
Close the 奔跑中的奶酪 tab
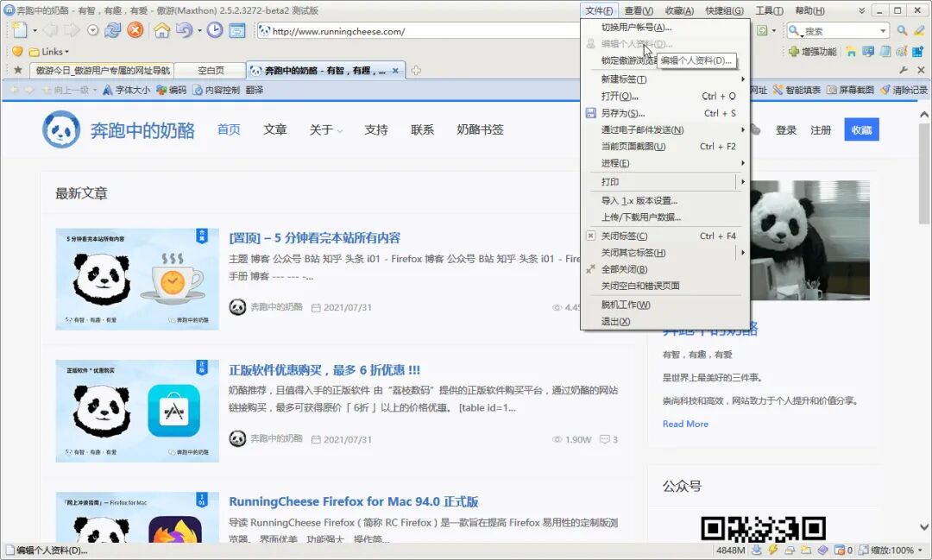(x=395, y=70)
